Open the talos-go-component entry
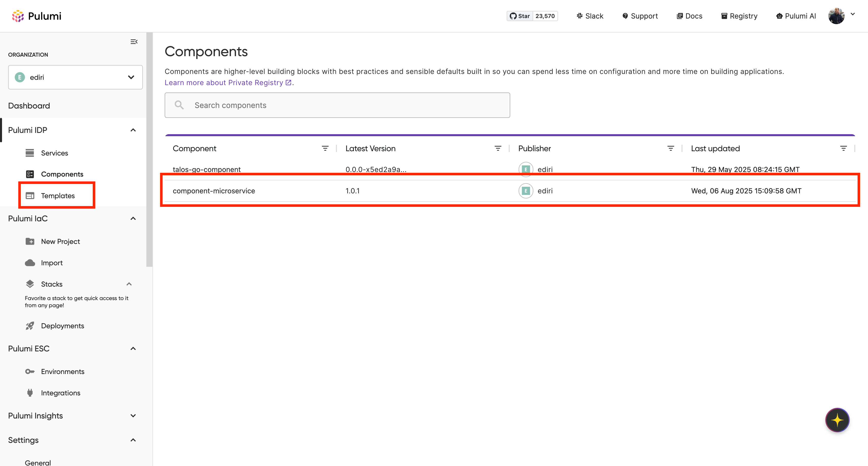Image resolution: width=868 pixels, height=466 pixels. [x=207, y=169]
